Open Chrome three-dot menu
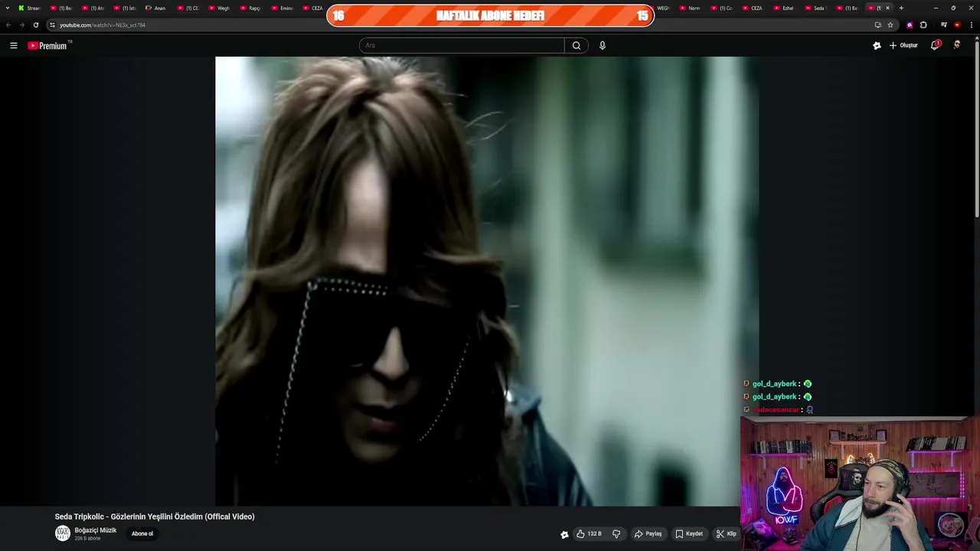This screenshot has height=551, width=980. (x=971, y=24)
